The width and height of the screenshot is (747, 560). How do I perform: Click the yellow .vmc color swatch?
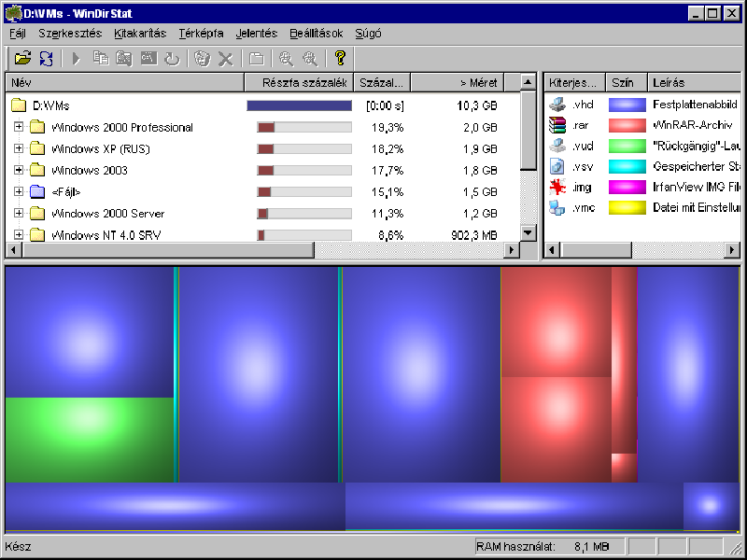[627, 207]
